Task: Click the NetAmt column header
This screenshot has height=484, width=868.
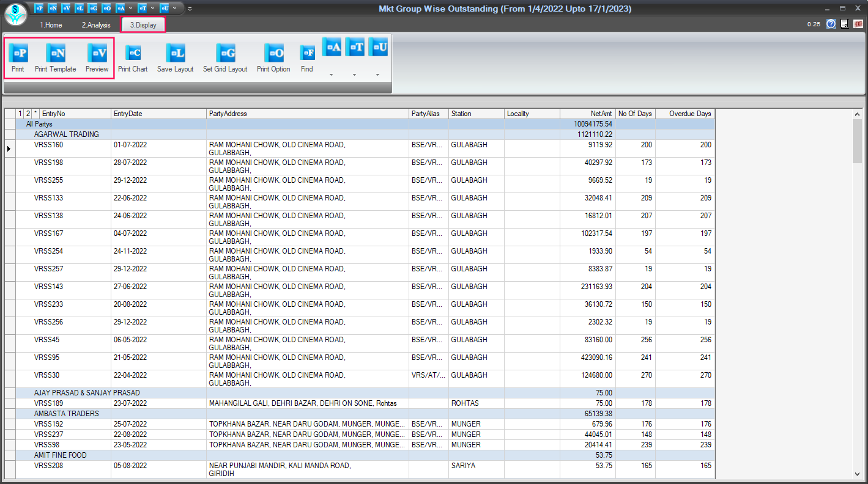Action: click(588, 114)
